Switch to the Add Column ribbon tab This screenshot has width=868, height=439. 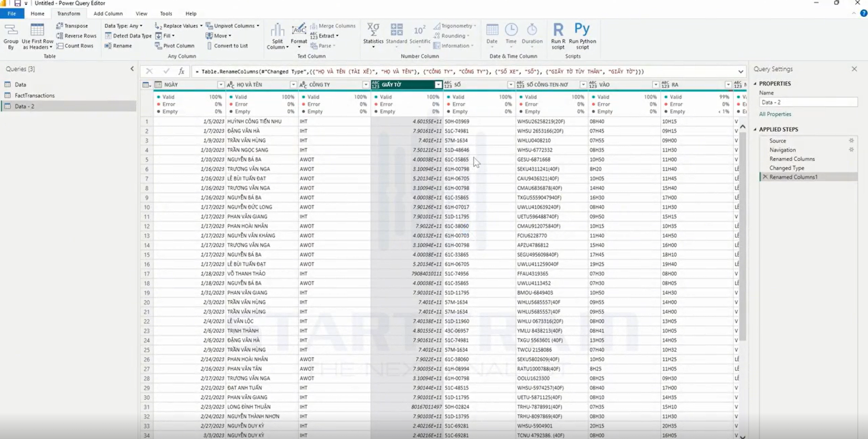click(x=108, y=13)
